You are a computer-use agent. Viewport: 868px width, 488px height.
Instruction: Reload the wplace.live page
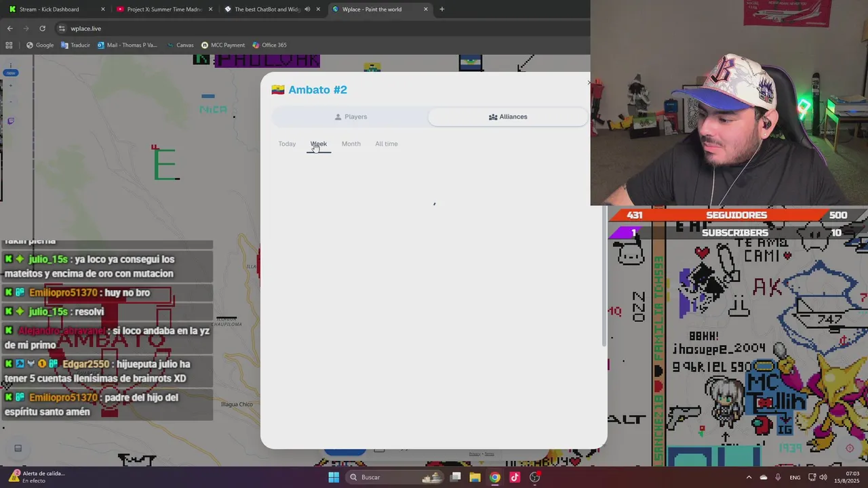(42, 28)
